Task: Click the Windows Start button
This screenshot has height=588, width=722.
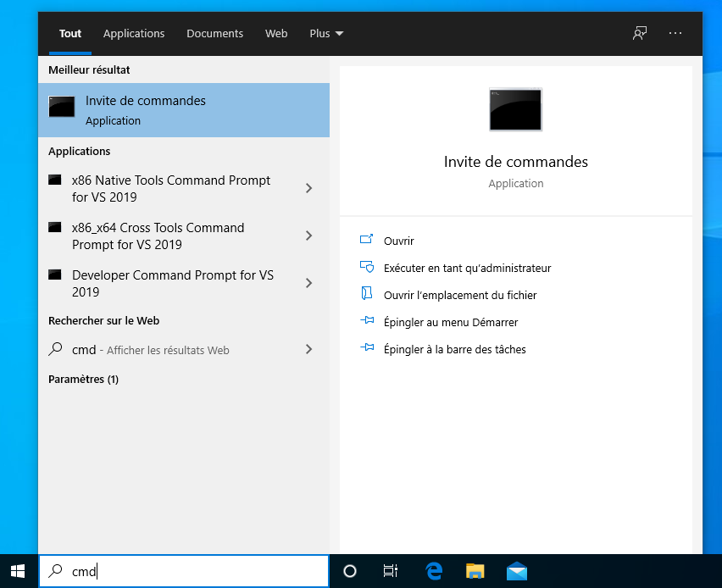Action: coord(18,571)
